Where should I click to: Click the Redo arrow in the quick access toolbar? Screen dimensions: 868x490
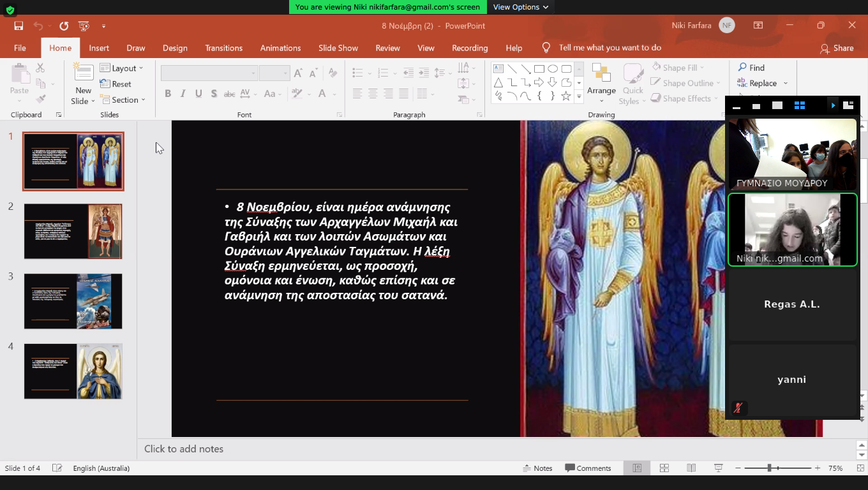pos(64,26)
